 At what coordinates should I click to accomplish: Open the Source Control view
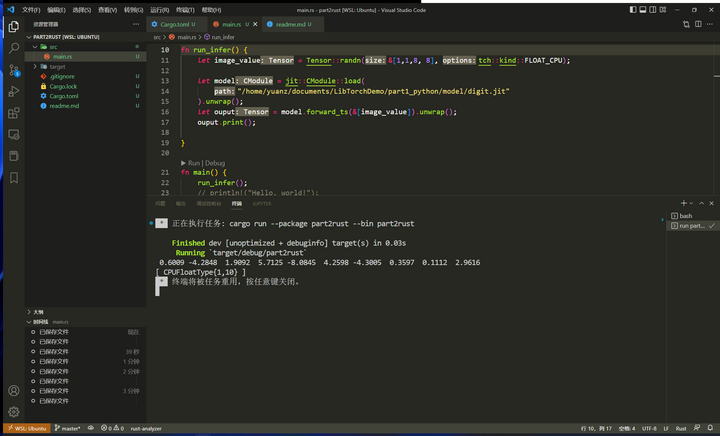point(14,69)
